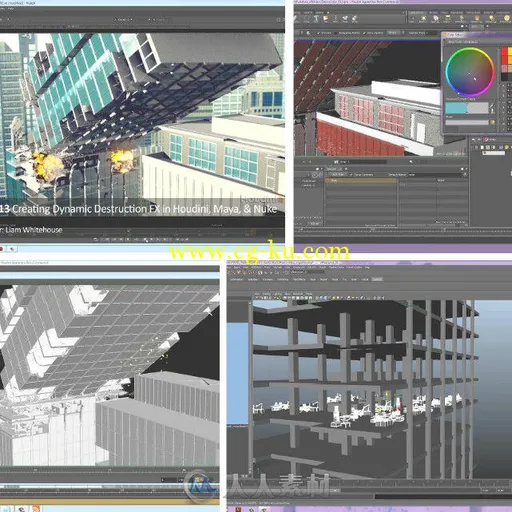512x512 pixels.
Task: Open the View menu in Maya viewport panel
Action: [x=257, y=294]
